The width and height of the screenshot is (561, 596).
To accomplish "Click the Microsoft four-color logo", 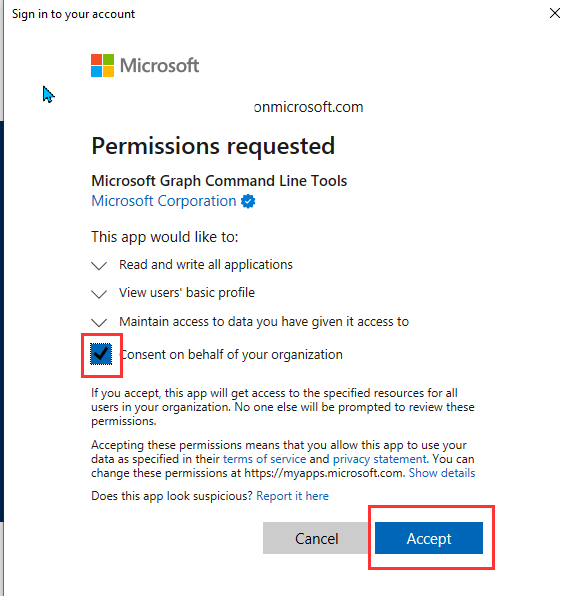I will (x=102, y=65).
